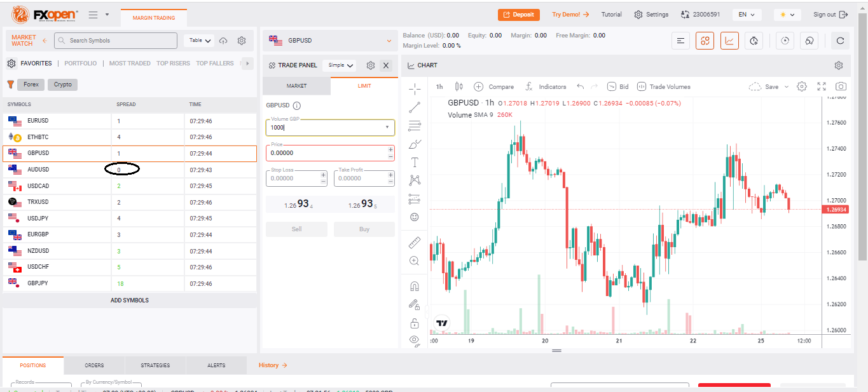Click the cloud upload icon in Market Watch

tap(223, 41)
